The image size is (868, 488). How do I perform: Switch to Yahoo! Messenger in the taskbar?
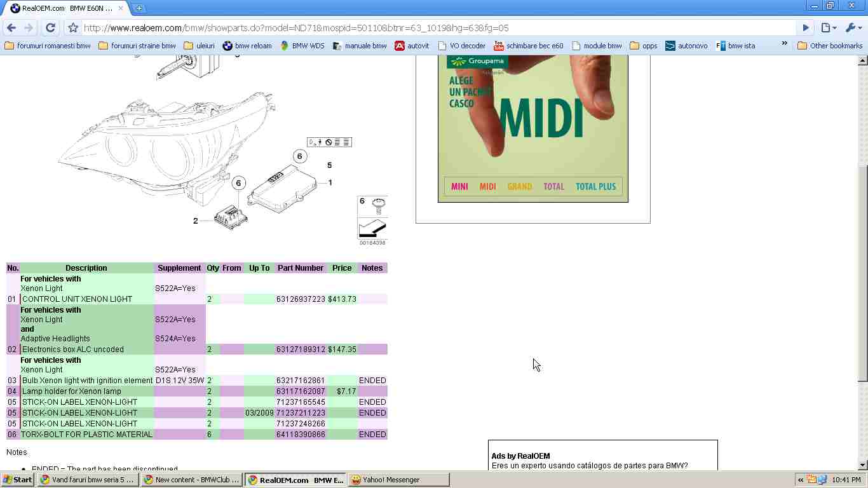pos(398,480)
